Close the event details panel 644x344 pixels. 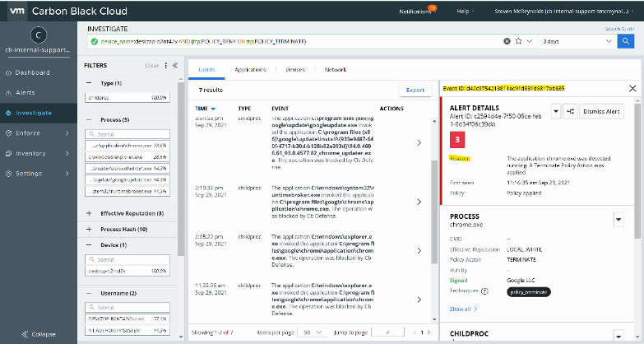tap(632, 88)
